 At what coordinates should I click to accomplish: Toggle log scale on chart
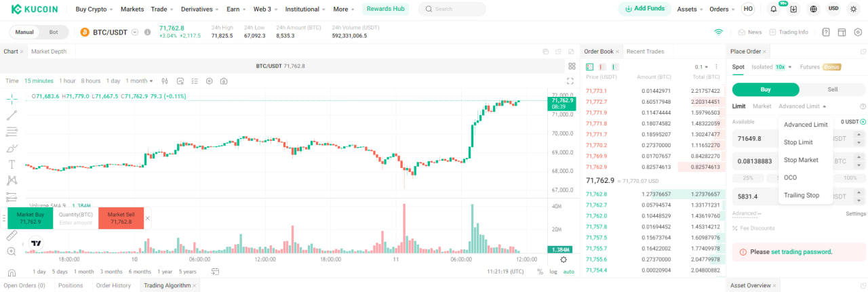pos(553,272)
